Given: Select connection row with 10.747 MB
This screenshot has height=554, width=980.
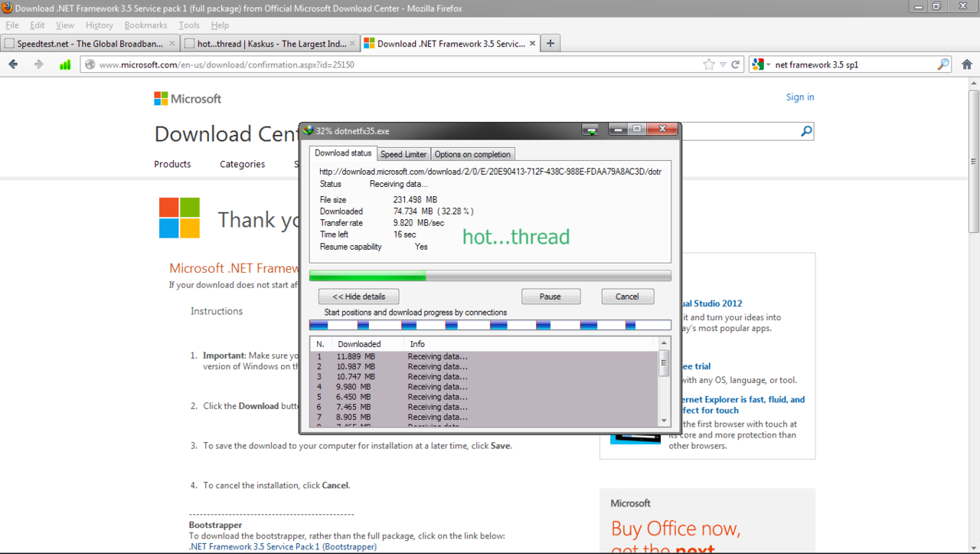Looking at the screenshot, I should 484,376.
